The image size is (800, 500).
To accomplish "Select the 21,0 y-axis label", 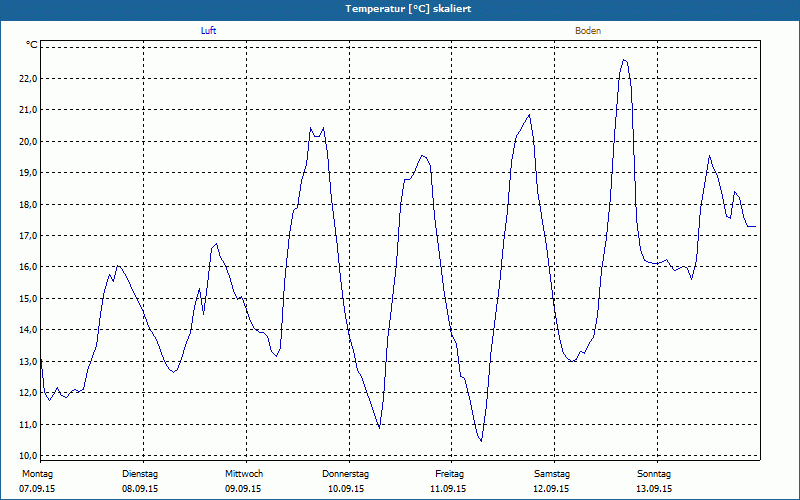I will [28, 110].
